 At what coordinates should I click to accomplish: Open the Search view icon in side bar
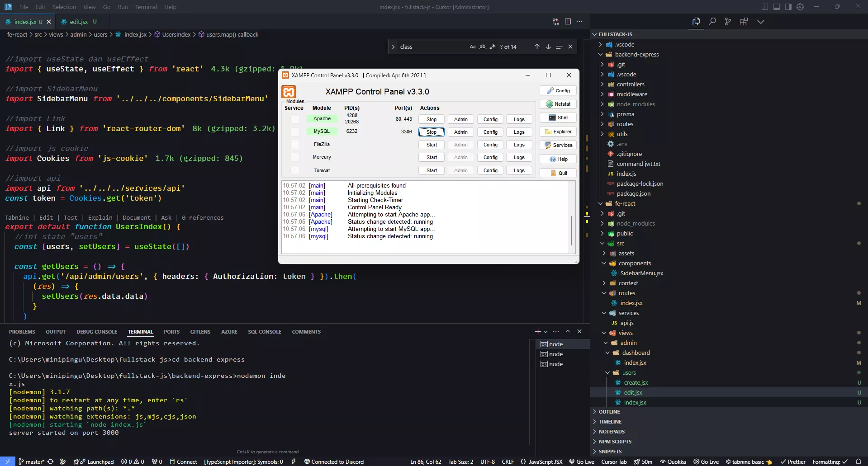click(712, 22)
